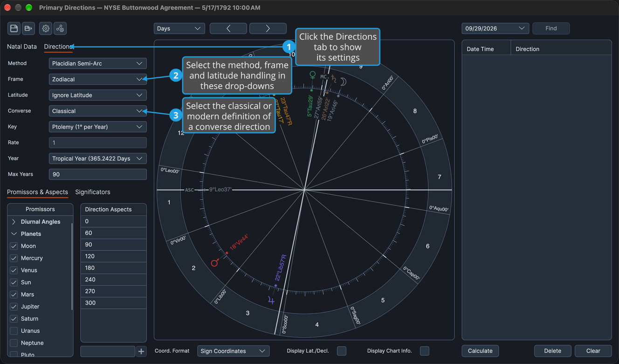
Task: Open the Coord. Format dropdown
Action: click(234, 351)
